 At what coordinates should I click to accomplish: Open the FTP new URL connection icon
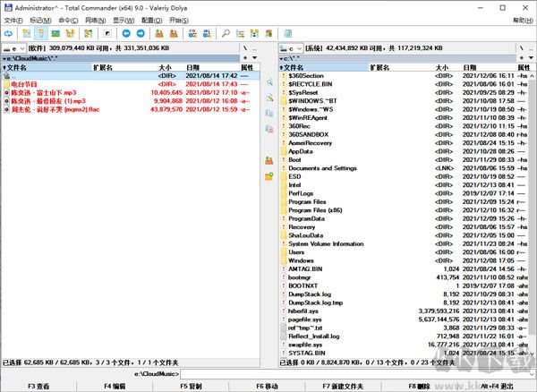coord(207,33)
